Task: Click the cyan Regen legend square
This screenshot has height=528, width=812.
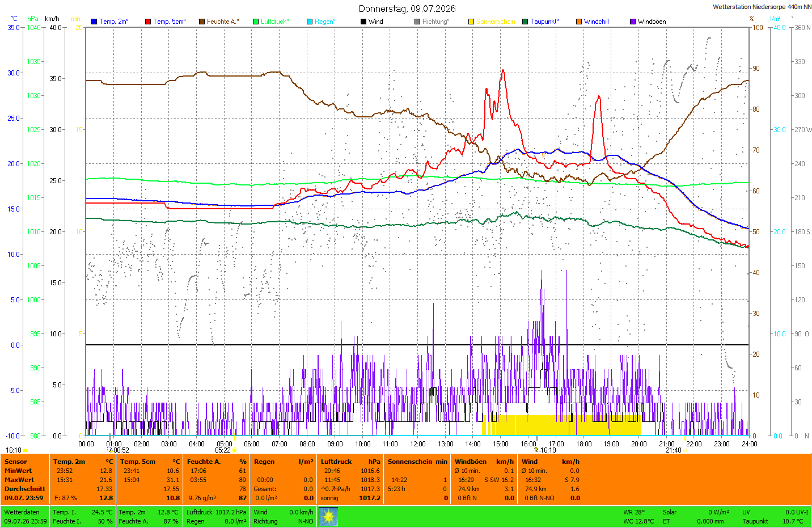Action: tap(310, 22)
